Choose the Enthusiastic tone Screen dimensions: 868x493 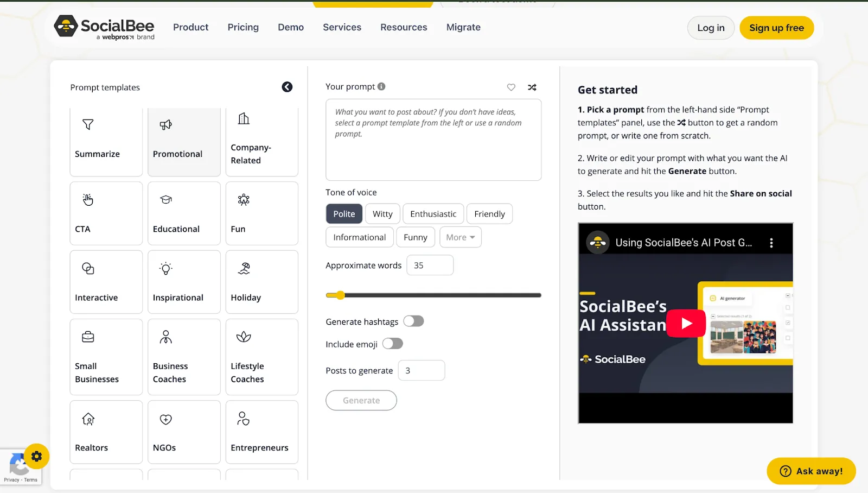pos(433,214)
